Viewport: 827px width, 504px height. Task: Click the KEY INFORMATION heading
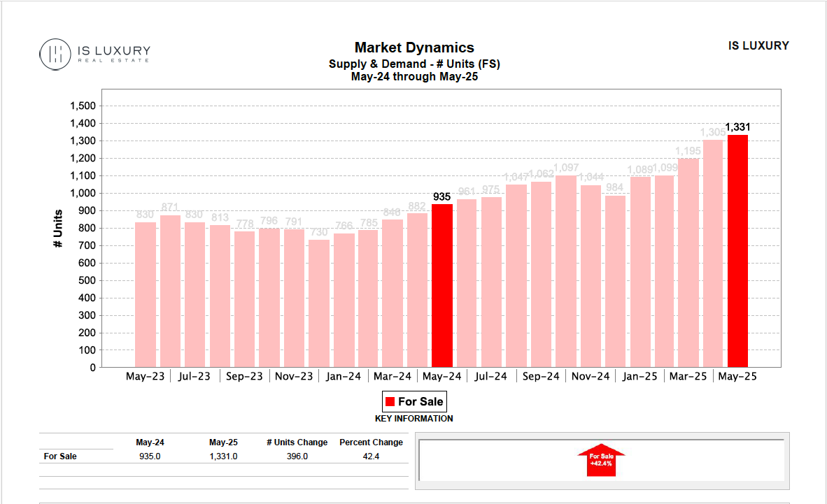(x=414, y=419)
